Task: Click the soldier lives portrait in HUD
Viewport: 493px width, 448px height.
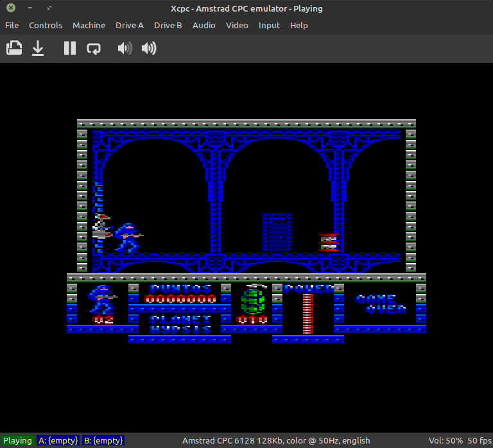Action: click(103, 300)
